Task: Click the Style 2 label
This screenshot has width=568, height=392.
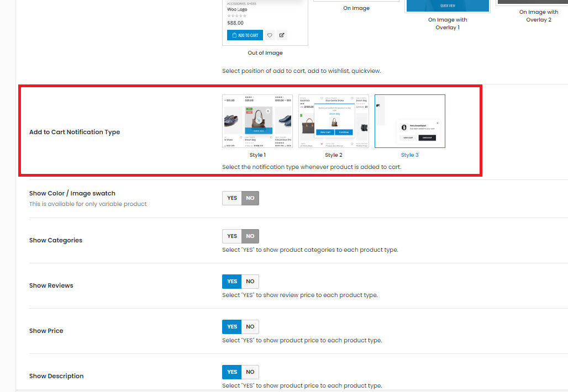Action: point(334,155)
